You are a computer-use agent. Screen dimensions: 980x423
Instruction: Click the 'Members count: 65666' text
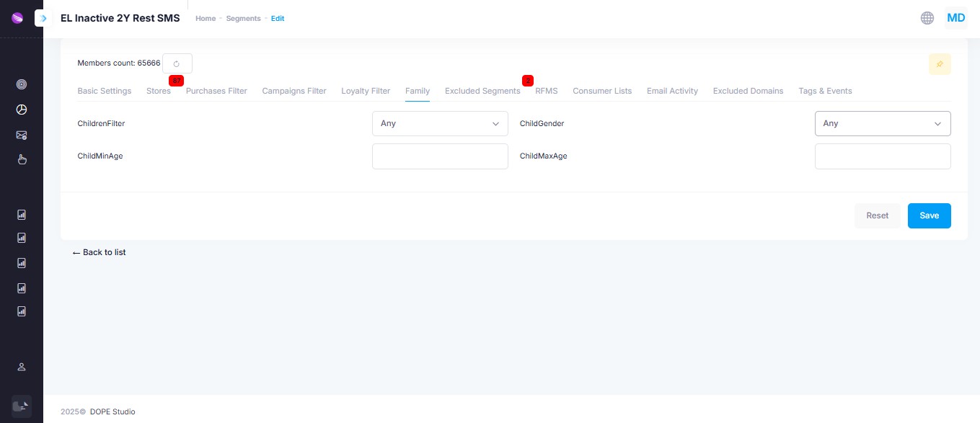(119, 63)
